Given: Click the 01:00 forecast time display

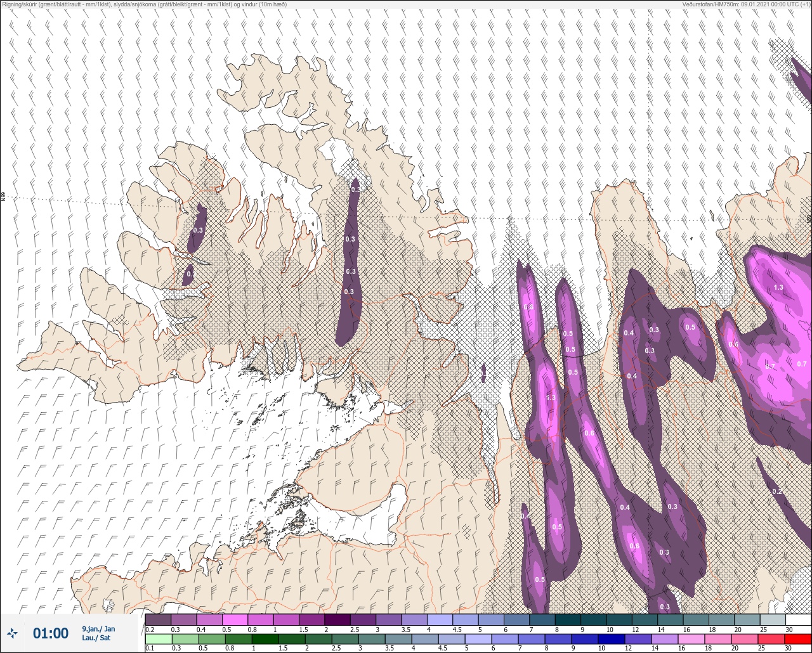Looking at the screenshot, I should tap(51, 633).
